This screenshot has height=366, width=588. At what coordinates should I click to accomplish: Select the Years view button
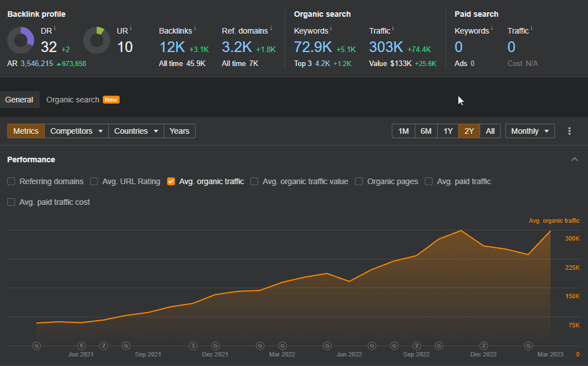click(x=179, y=131)
